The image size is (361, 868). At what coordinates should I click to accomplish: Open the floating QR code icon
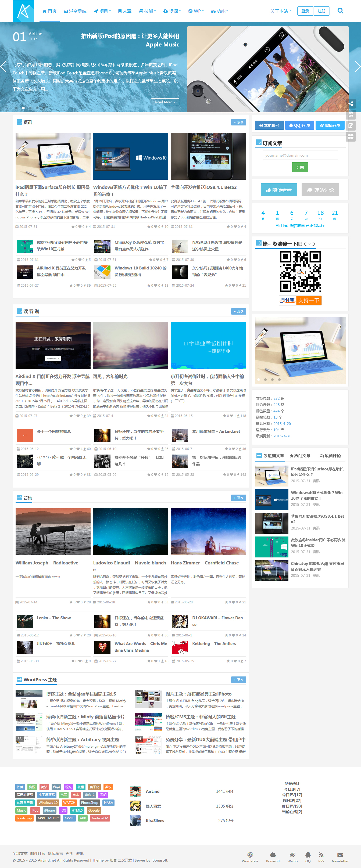click(x=351, y=114)
